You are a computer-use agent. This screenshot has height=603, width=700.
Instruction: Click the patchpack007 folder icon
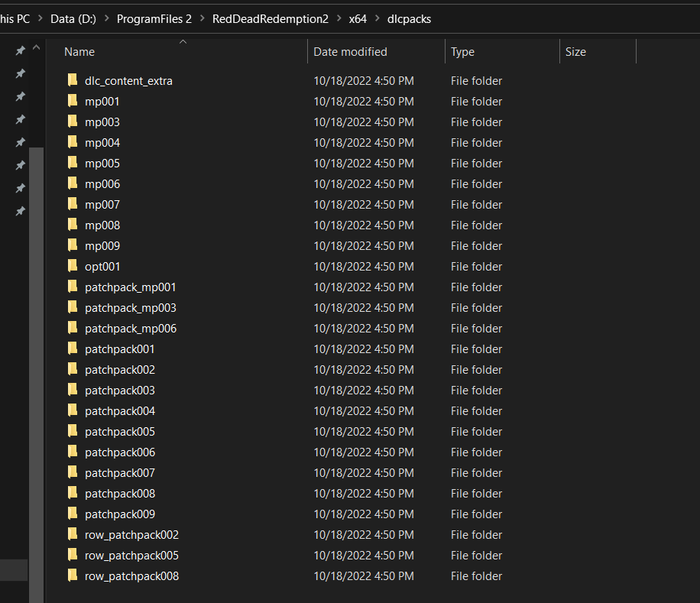coord(73,472)
